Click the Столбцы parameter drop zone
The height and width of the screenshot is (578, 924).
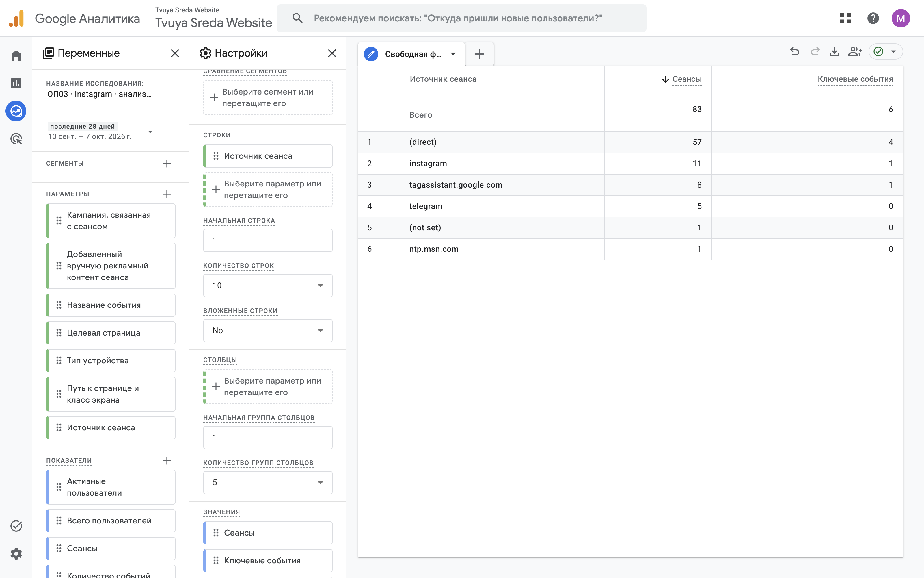268,386
